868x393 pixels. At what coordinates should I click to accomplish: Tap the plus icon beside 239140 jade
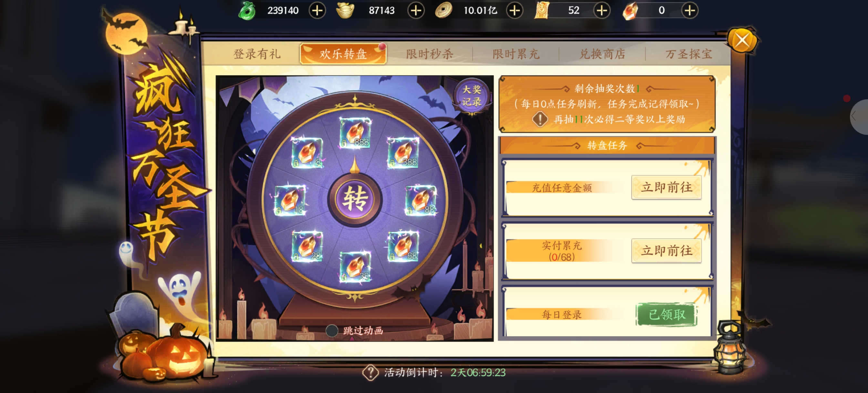pyautogui.click(x=317, y=10)
